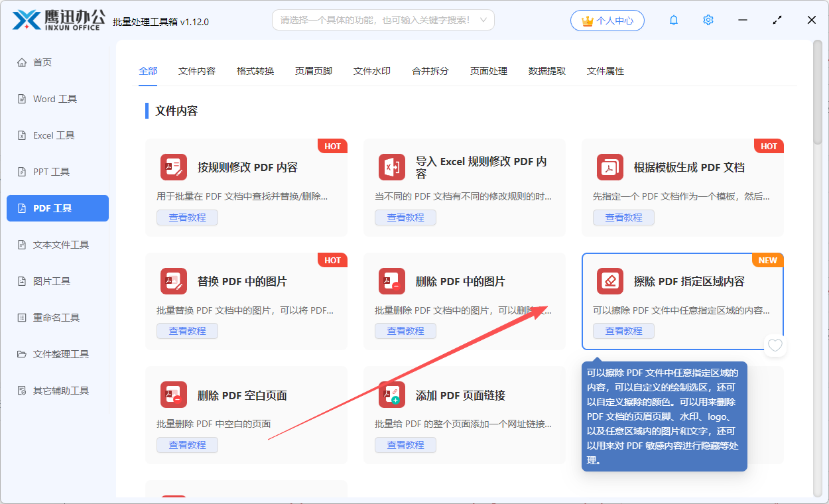Viewport: 829px width, 504px height.
Task: Select the 导入 Excel 规则修改 PDF 内容 icon
Action: click(392, 167)
